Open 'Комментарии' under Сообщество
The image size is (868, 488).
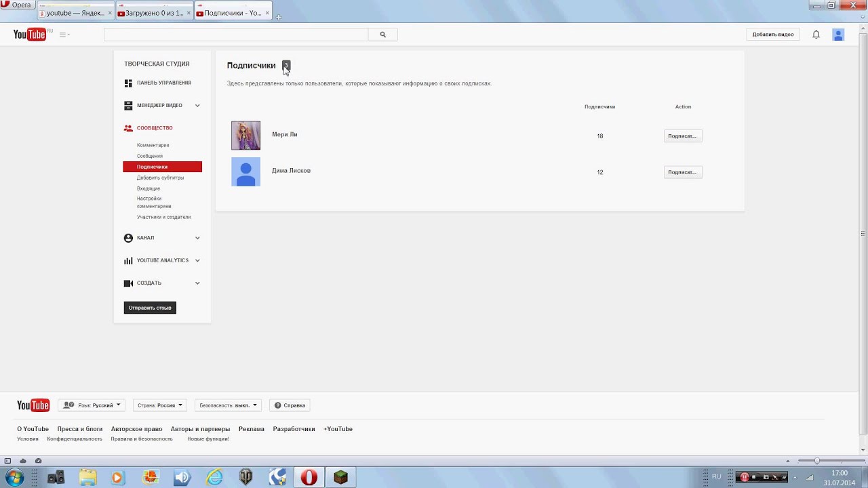tap(153, 145)
